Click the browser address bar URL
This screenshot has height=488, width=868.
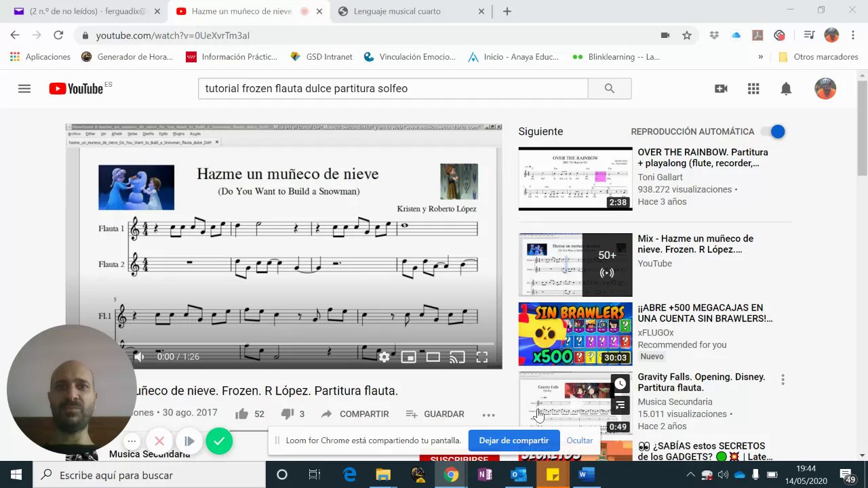coord(173,36)
